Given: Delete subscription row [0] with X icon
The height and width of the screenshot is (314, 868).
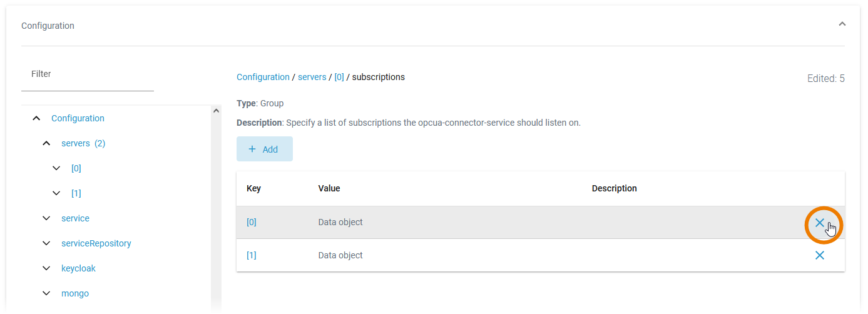Looking at the screenshot, I should [x=819, y=223].
